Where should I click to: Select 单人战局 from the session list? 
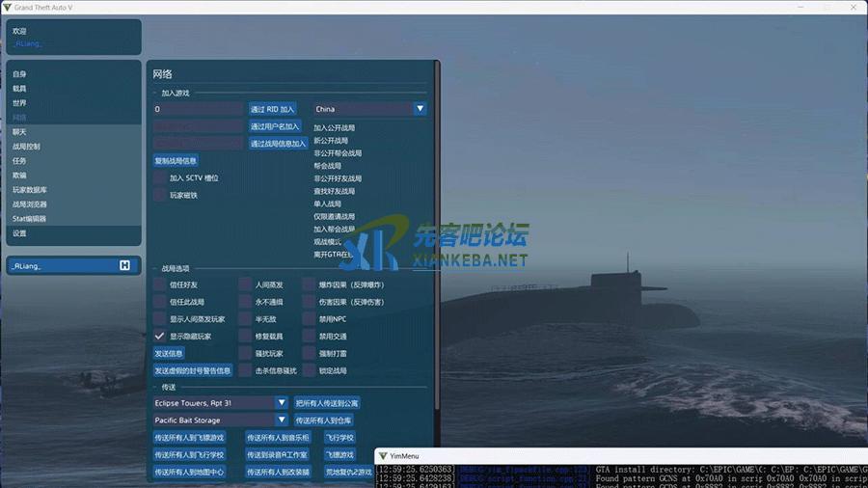(328, 204)
